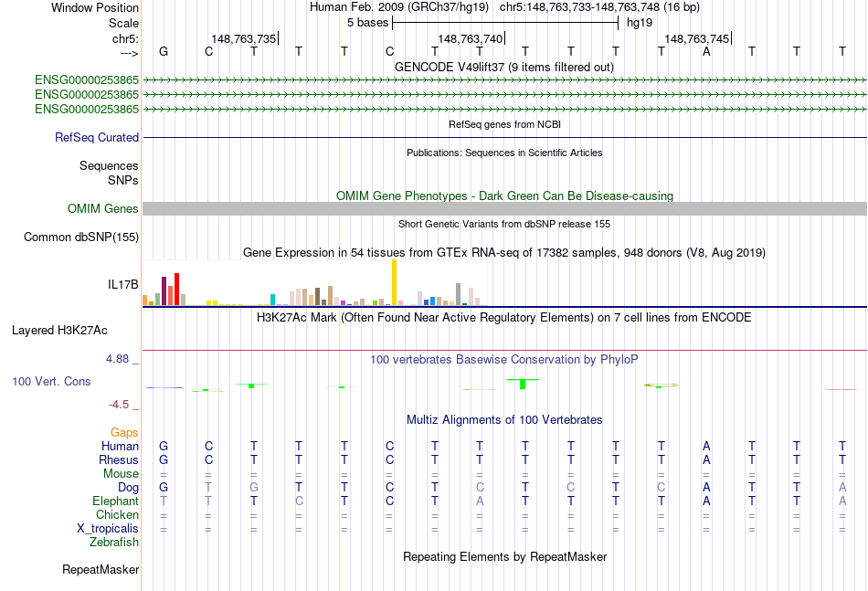Select the Human species label

pyautogui.click(x=120, y=446)
